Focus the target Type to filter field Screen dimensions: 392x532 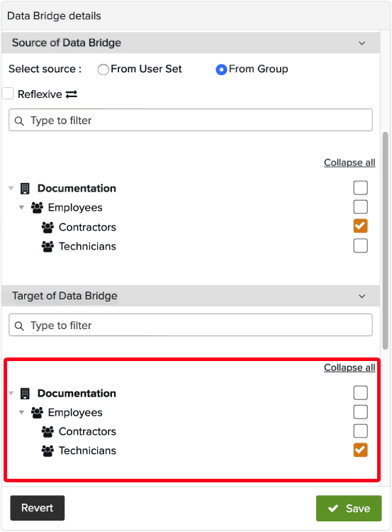pyautogui.click(x=191, y=325)
